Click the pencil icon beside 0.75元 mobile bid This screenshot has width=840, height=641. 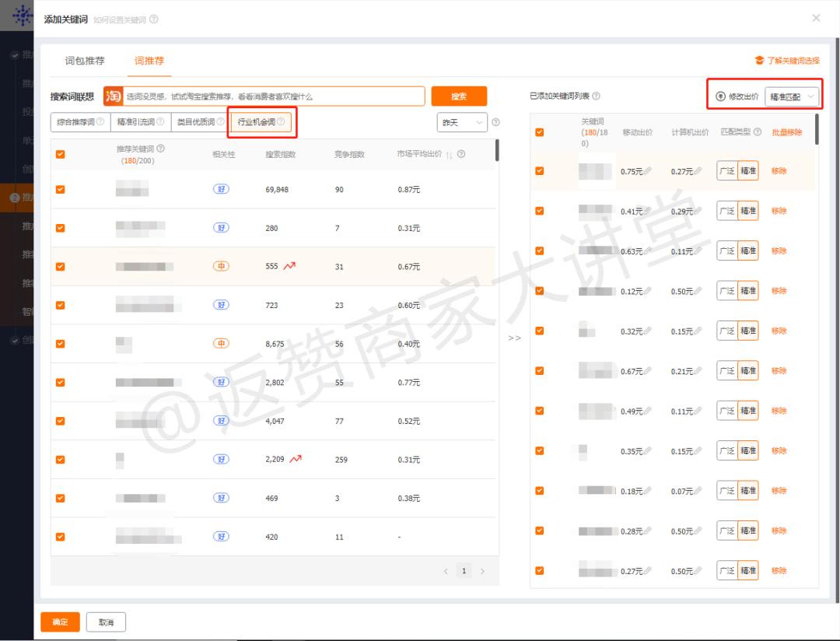coord(648,171)
